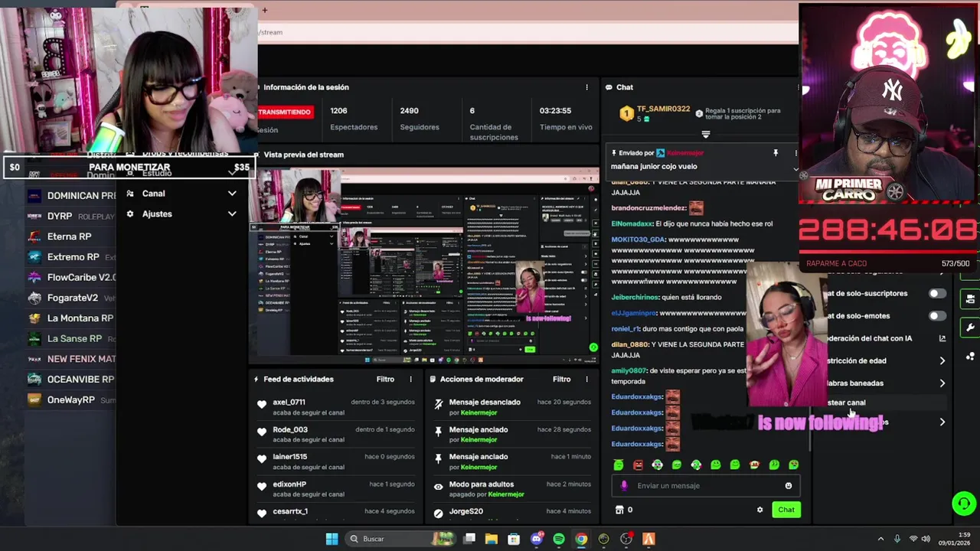This screenshot has width=980, height=551.
Task: Click the stream preview thumbnail
Action: click(424, 265)
